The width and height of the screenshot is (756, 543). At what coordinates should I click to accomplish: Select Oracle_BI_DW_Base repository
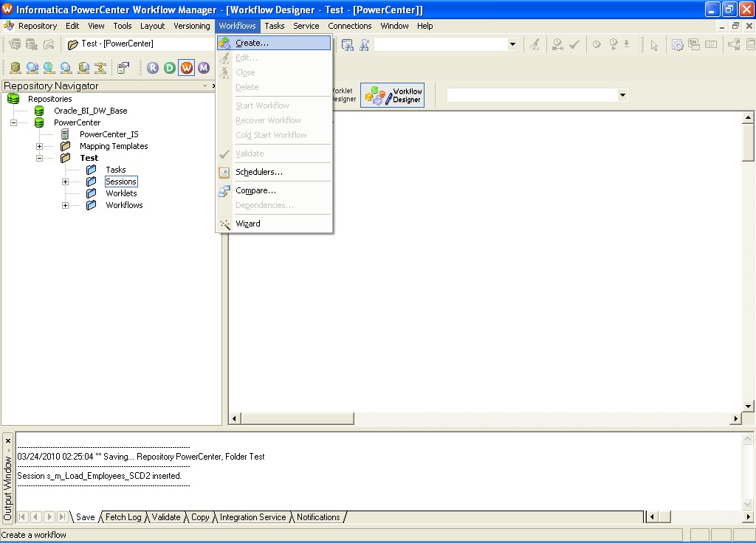(91, 111)
